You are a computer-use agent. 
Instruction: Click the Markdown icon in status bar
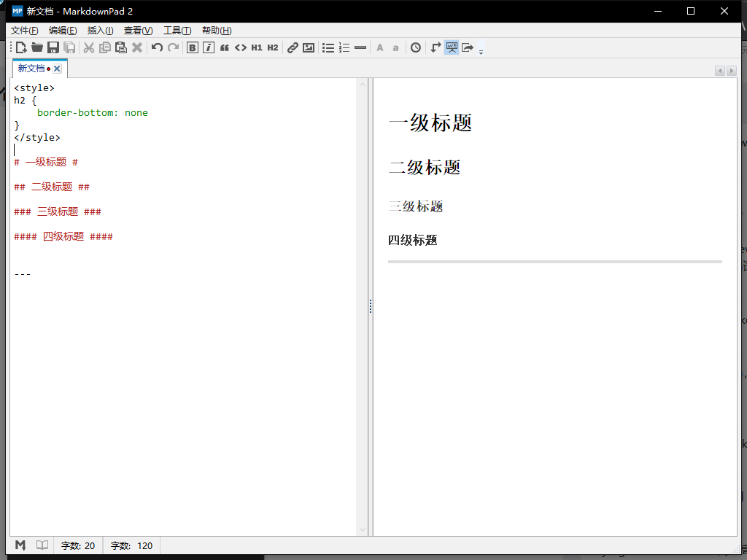(21, 545)
